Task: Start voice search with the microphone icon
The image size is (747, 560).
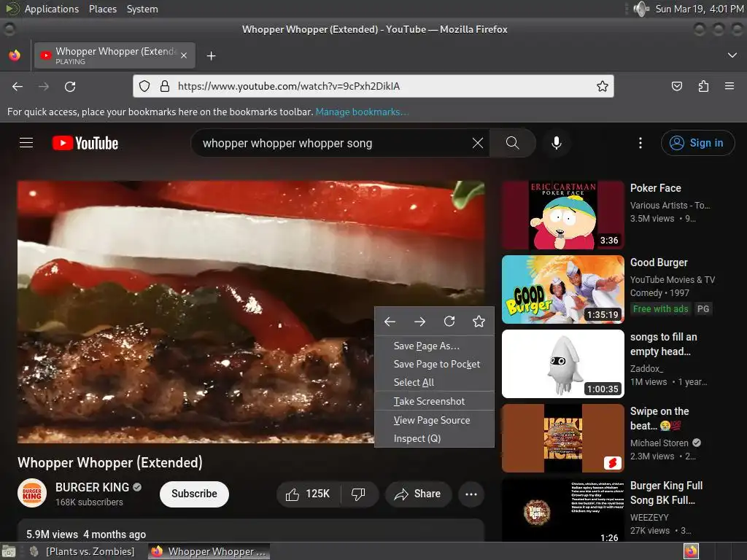Action: (x=556, y=143)
